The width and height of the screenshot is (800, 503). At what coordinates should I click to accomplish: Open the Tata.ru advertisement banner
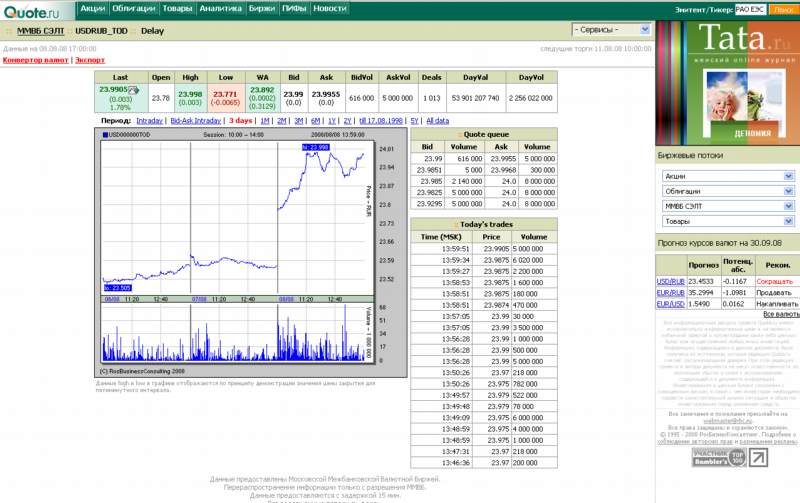(x=728, y=83)
